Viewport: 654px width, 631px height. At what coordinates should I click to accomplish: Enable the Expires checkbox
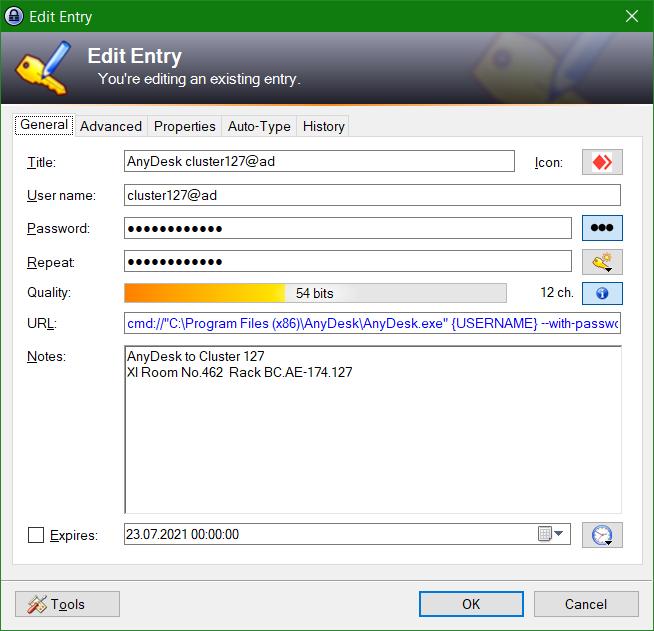tap(36, 535)
